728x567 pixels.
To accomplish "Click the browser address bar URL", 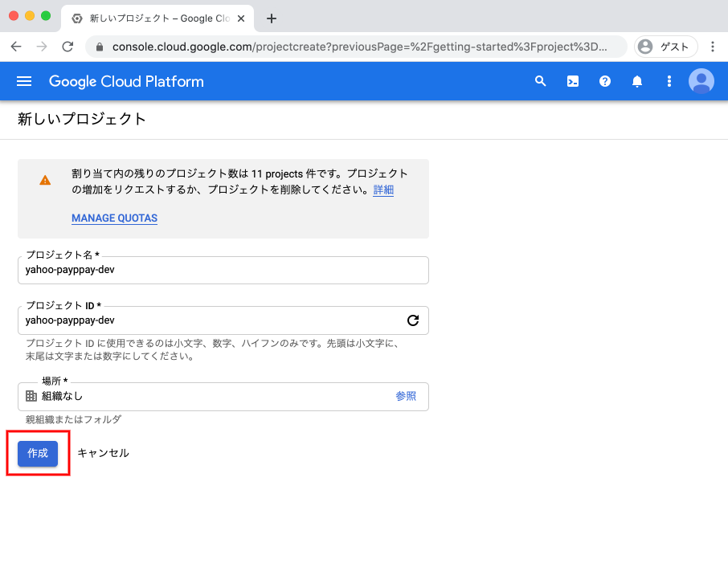I will tap(359, 47).
